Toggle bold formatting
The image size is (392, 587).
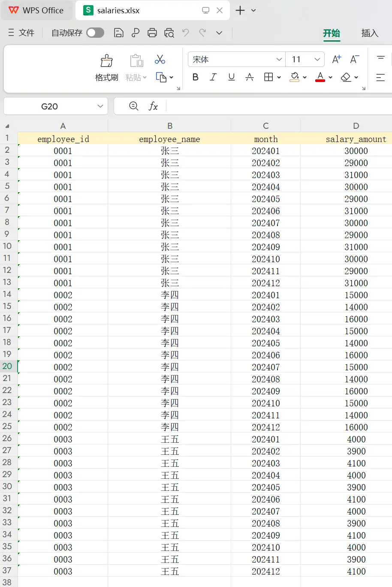pyautogui.click(x=196, y=77)
